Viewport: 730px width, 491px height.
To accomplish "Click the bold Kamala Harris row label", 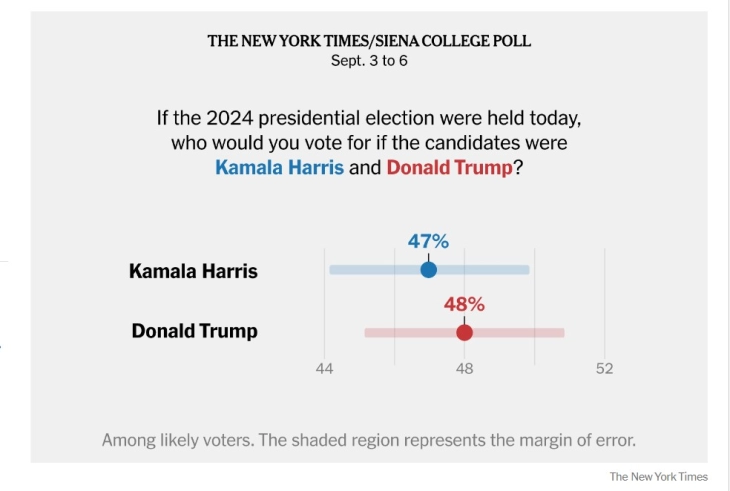I will pyautogui.click(x=193, y=271).
